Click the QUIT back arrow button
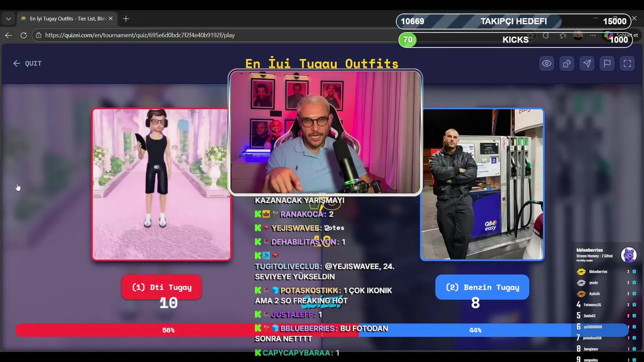The height and width of the screenshot is (362, 644). 27,63
